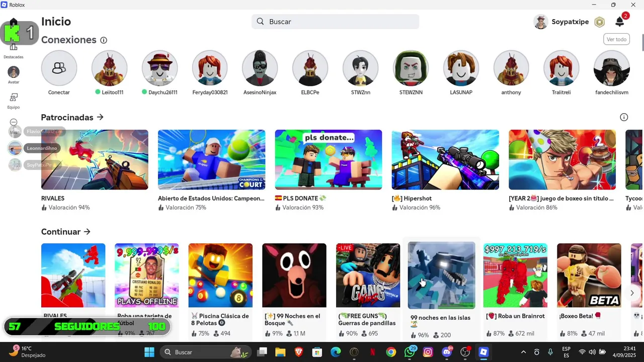The width and height of the screenshot is (644, 362).
Task: Open the boxing game YEAR 2 thumbnail
Action: click(562, 159)
